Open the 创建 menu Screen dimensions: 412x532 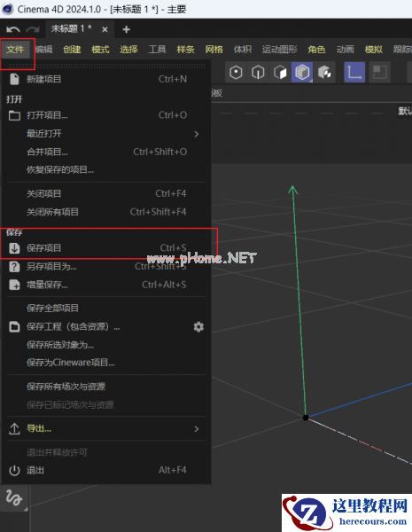(x=73, y=50)
